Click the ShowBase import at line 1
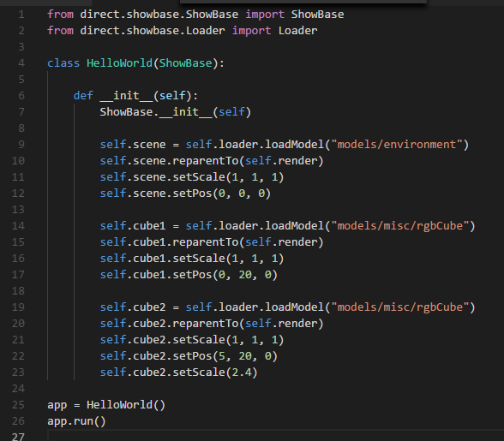Screen dimensions: 504x441 [317, 15]
